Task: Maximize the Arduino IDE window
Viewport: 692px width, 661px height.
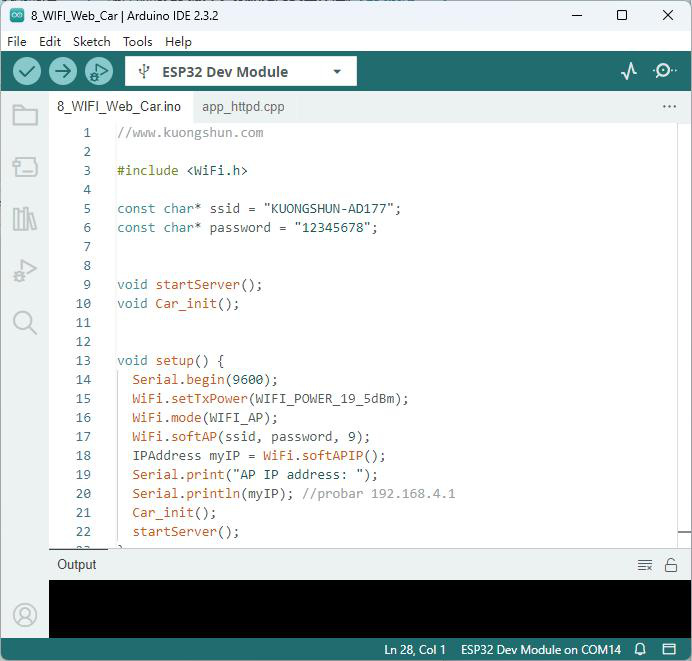Action: pyautogui.click(x=622, y=15)
